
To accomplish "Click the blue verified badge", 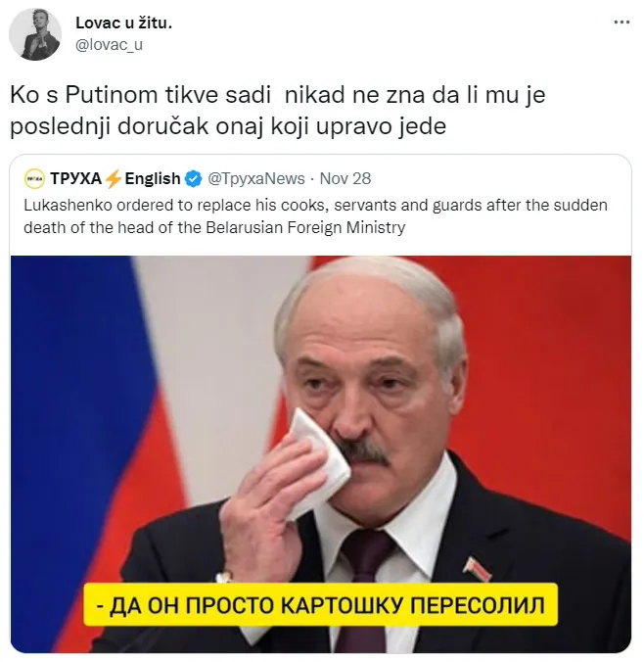I will coord(194,178).
